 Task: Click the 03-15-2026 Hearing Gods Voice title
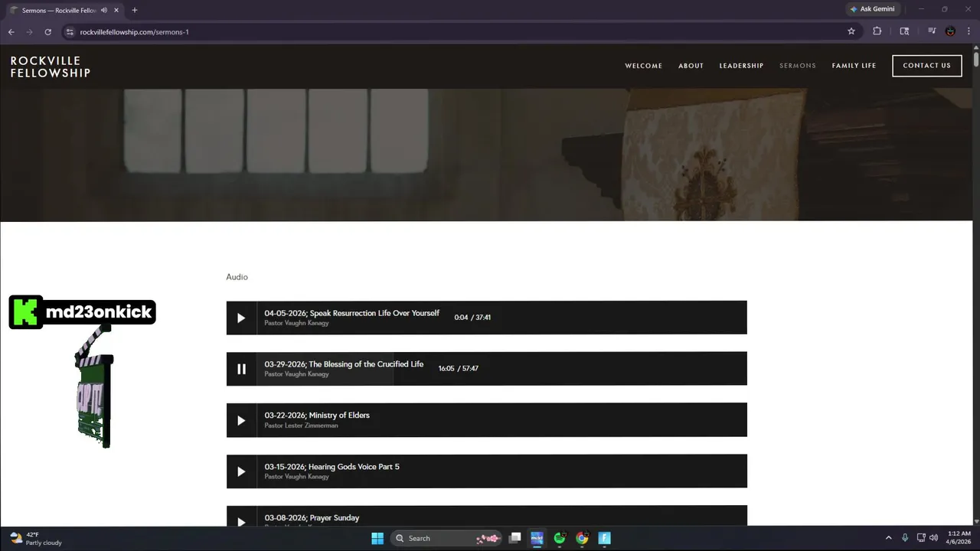click(332, 467)
